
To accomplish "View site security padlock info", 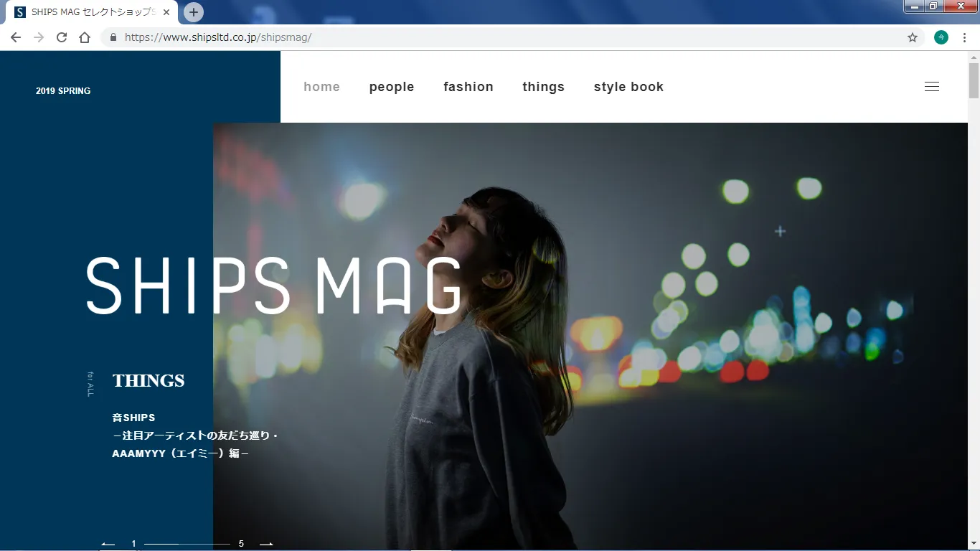I will pos(113,37).
